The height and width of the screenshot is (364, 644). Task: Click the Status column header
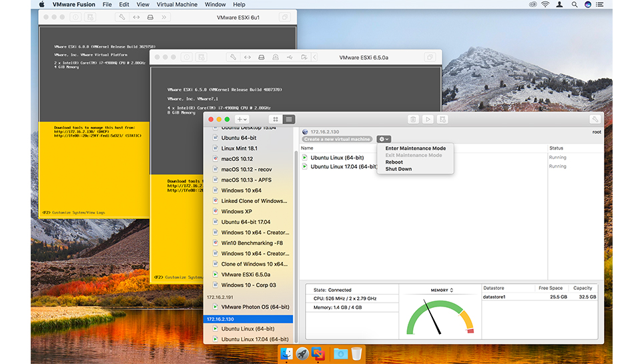tap(556, 148)
